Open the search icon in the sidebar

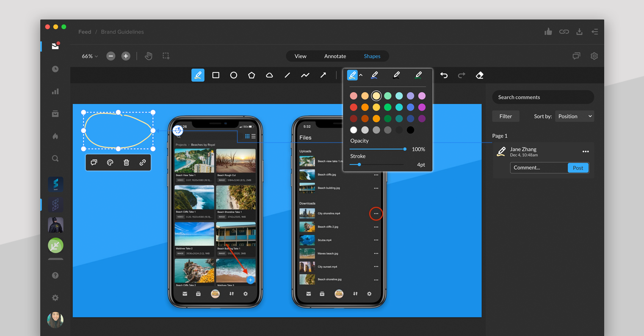coord(55,159)
